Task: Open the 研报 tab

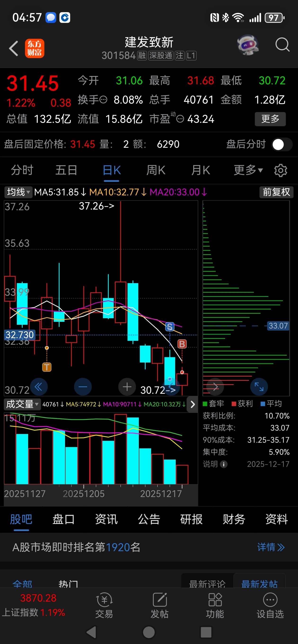Action: [x=191, y=519]
